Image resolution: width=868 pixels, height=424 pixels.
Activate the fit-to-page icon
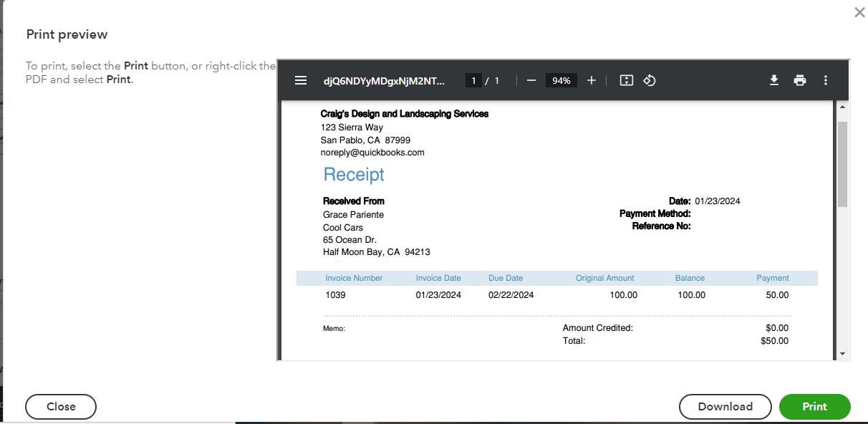click(626, 80)
